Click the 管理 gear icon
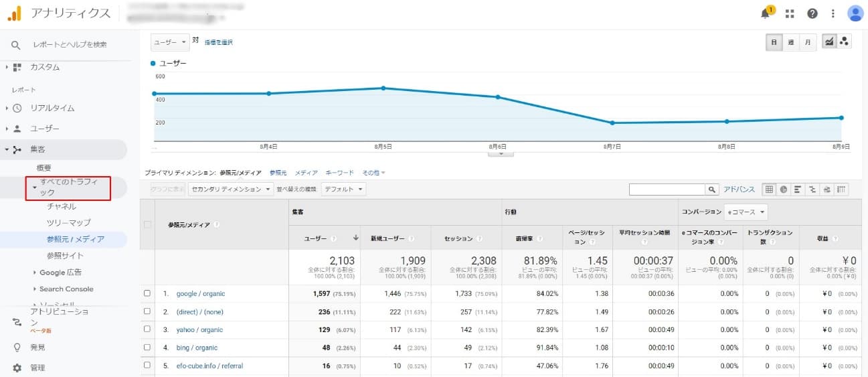The height and width of the screenshot is (377, 868). 17,368
